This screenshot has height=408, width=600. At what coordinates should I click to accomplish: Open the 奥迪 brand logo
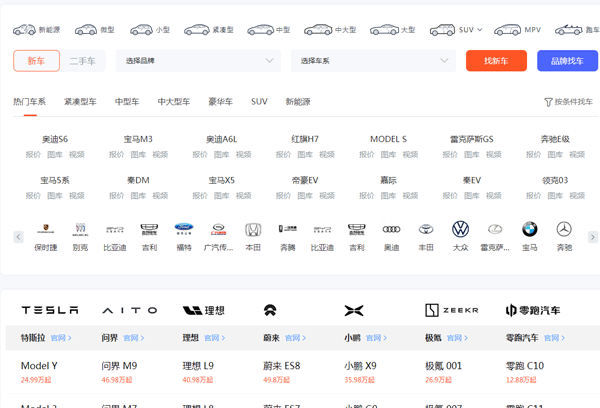391,229
